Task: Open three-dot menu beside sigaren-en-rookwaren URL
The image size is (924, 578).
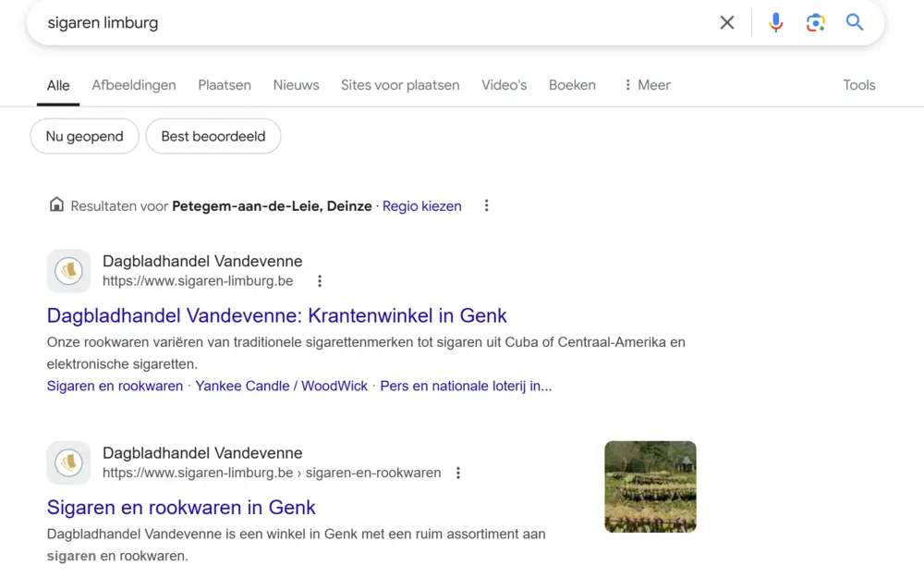Action: [458, 473]
